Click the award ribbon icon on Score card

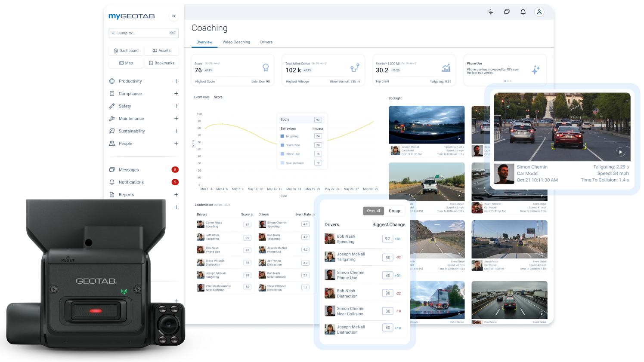pos(266,68)
